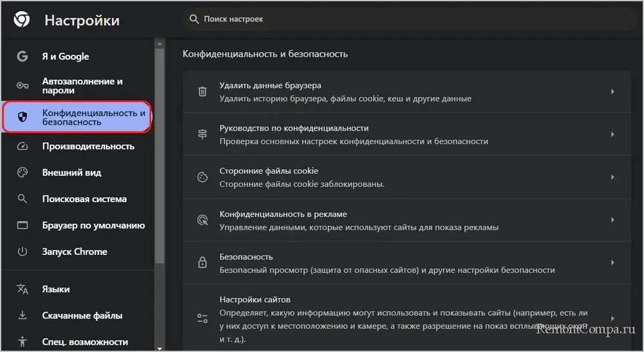Expand the Безопасность row arrow
Image resolution: width=644 pixels, height=352 pixels.
click(612, 263)
